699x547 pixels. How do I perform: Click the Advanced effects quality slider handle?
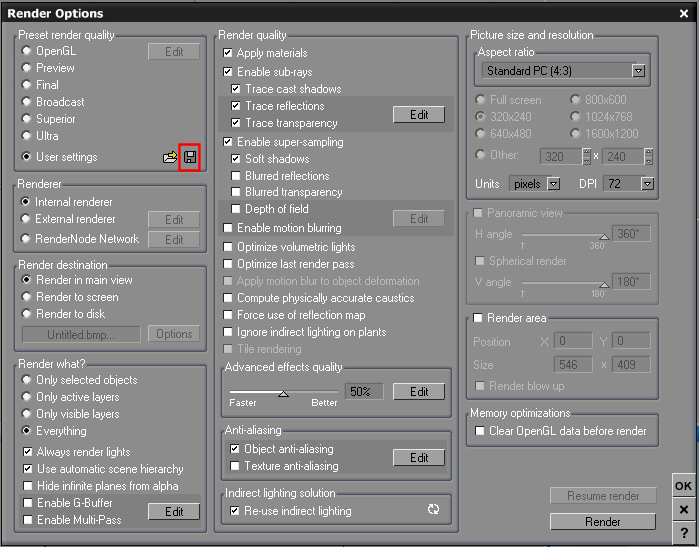pyautogui.click(x=283, y=394)
